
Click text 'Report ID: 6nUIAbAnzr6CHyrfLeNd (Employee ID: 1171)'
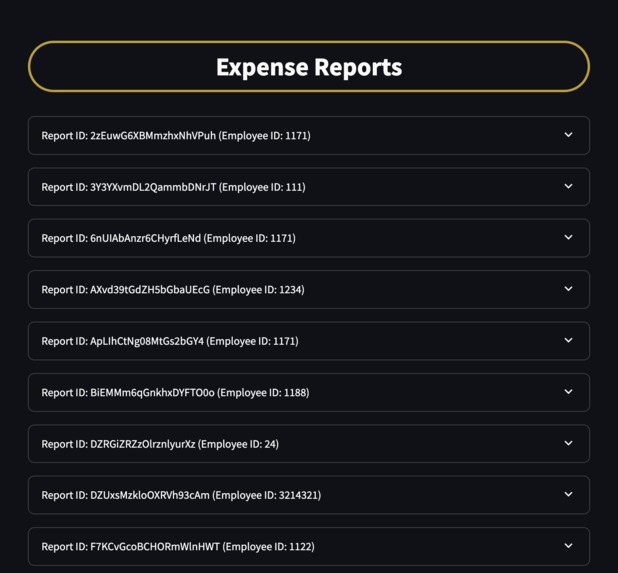169,238
